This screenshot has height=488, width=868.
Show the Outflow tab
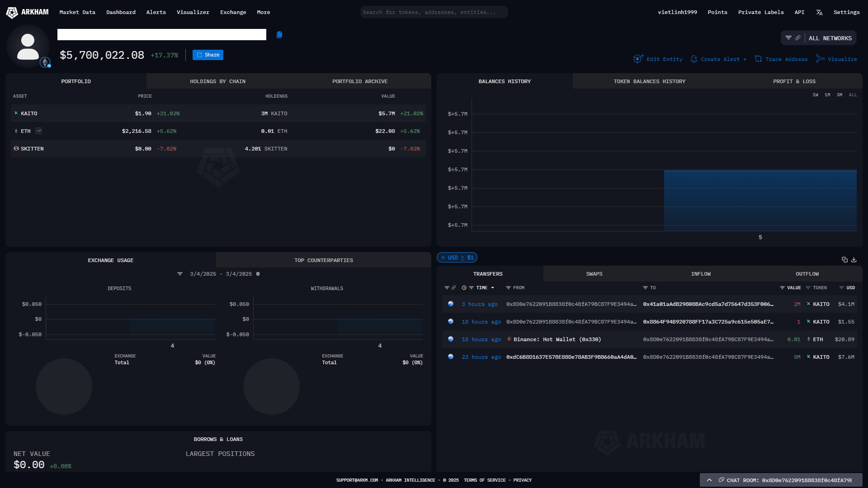807,274
